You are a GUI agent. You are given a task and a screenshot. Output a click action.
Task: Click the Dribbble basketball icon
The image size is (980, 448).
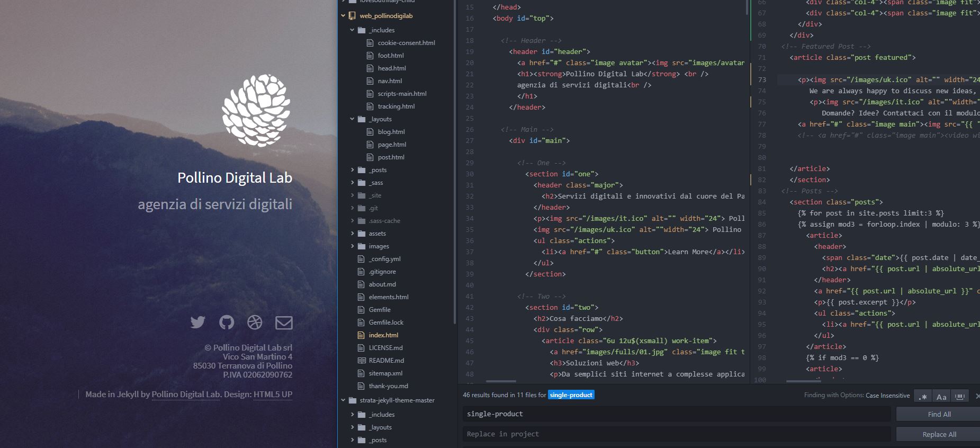coord(255,322)
